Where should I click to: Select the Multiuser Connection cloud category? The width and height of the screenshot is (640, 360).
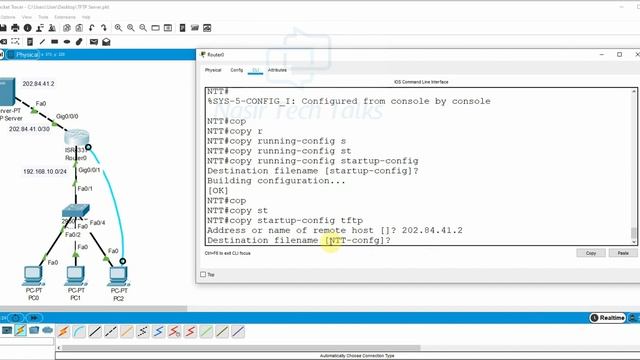[47, 330]
